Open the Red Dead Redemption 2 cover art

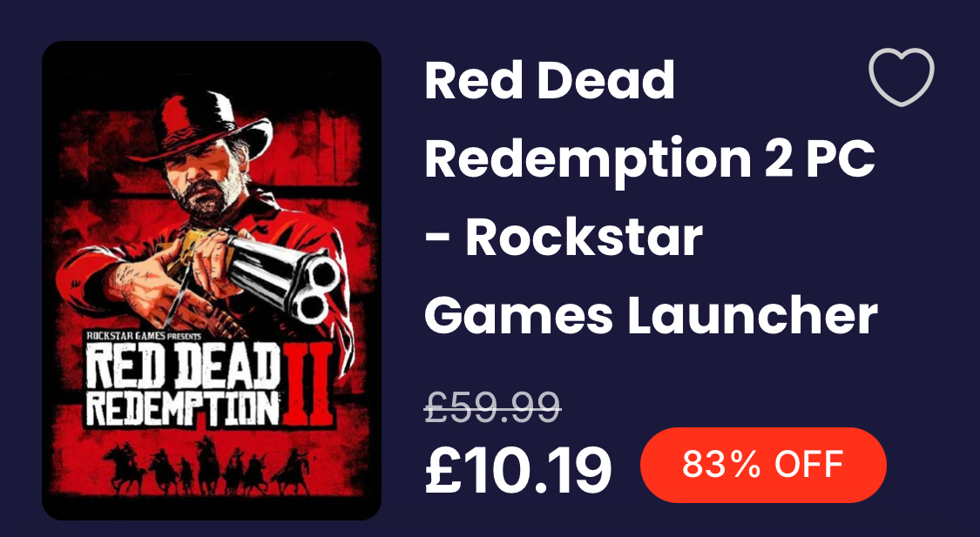tap(212, 280)
